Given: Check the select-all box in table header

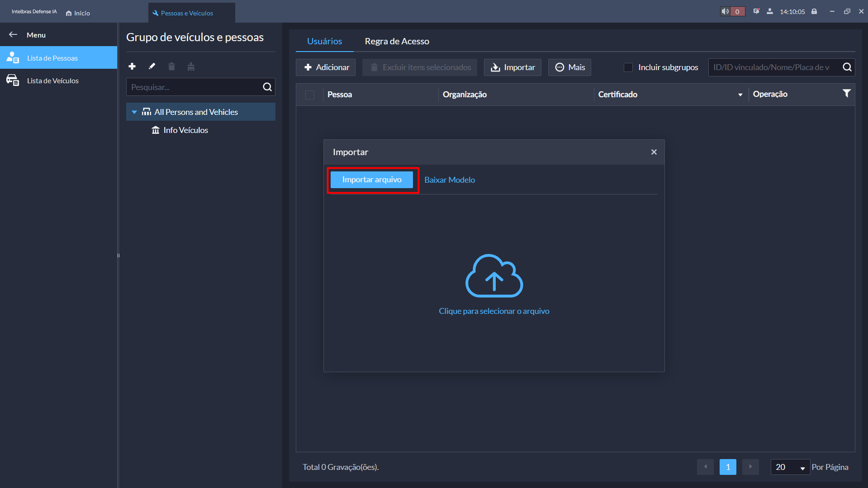Looking at the screenshot, I should pos(310,95).
